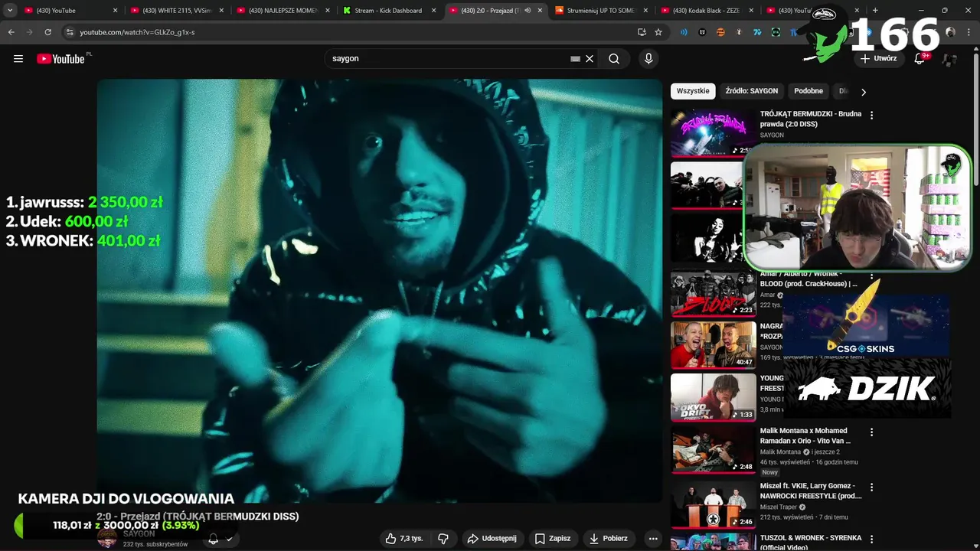
Task: Close the Stream - Kick Dashboard tab
Action: (x=433, y=11)
